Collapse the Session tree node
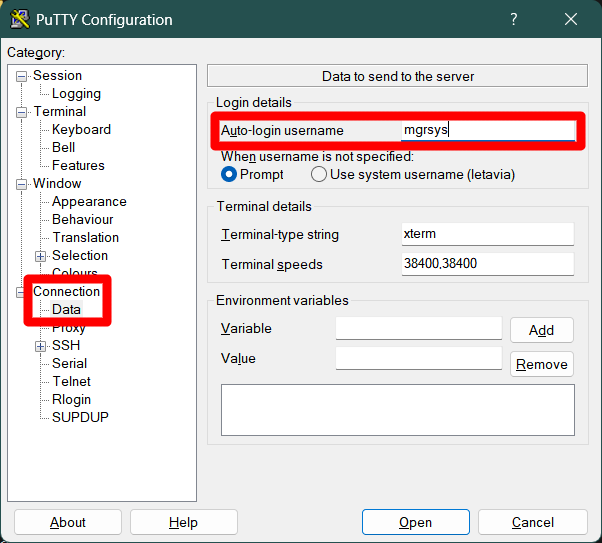The width and height of the screenshot is (602, 543). pos(21,76)
